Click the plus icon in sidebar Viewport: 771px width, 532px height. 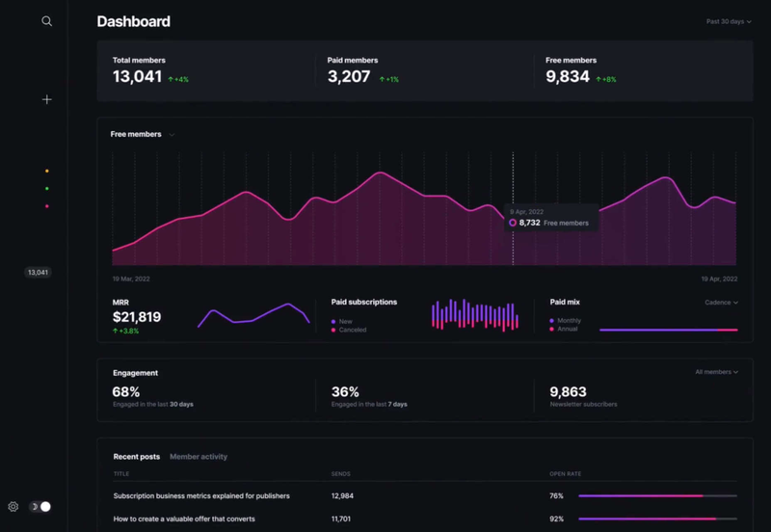click(46, 100)
